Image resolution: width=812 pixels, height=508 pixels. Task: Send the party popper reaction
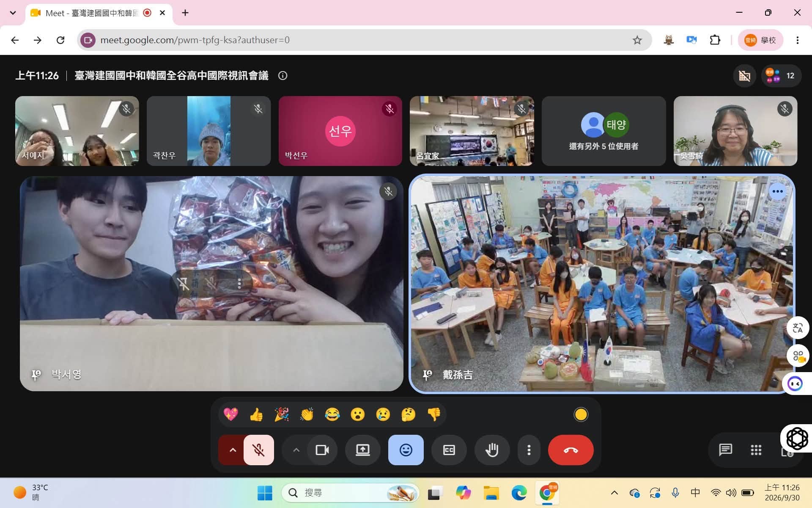pos(282,414)
